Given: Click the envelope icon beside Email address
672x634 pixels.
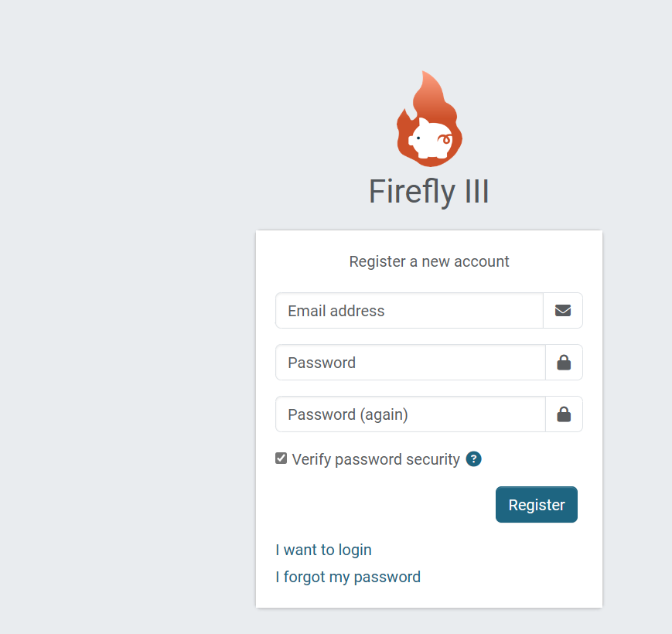Looking at the screenshot, I should pyautogui.click(x=563, y=311).
